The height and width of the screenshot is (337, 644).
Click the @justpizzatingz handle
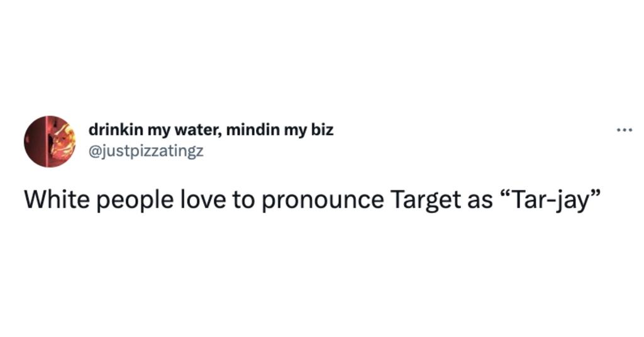146,152
